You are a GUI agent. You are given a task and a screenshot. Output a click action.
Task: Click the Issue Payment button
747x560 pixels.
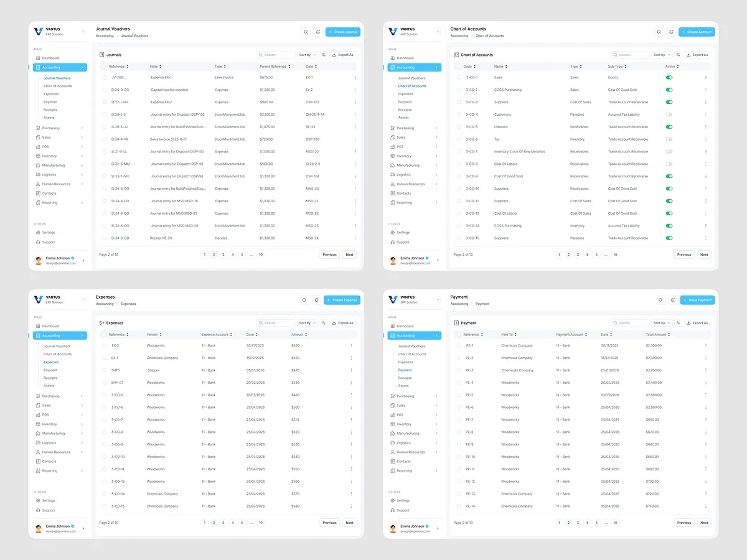(697, 300)
